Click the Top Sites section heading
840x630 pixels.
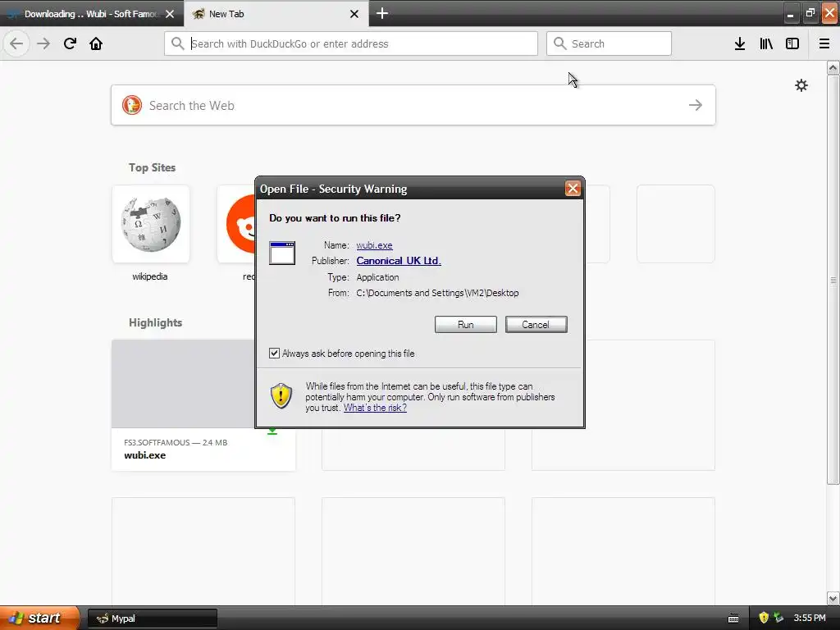click(x=152, y=167)
